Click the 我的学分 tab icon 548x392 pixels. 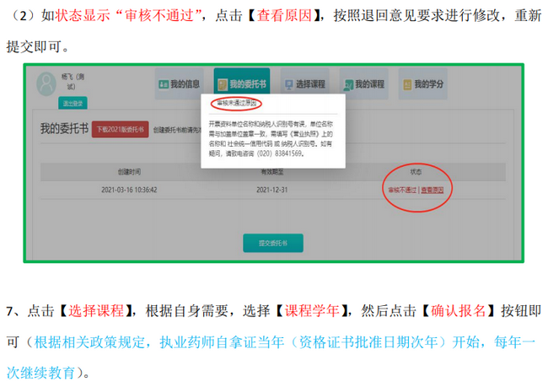click(x=408, y=84)
